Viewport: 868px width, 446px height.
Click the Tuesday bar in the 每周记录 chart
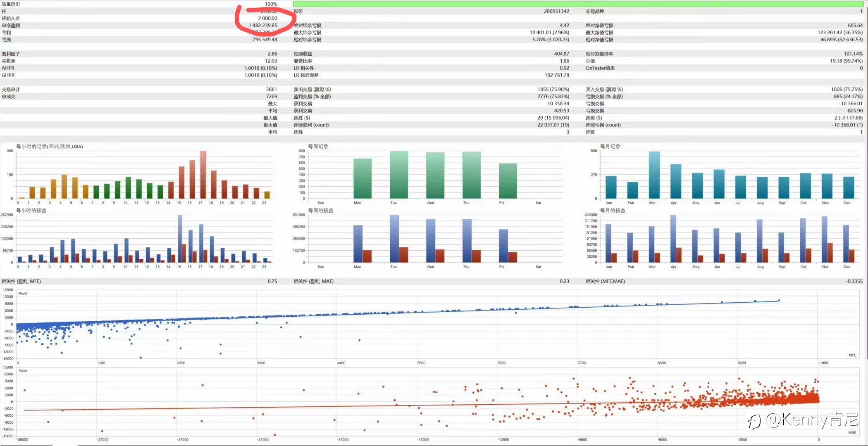coord(399,175)
